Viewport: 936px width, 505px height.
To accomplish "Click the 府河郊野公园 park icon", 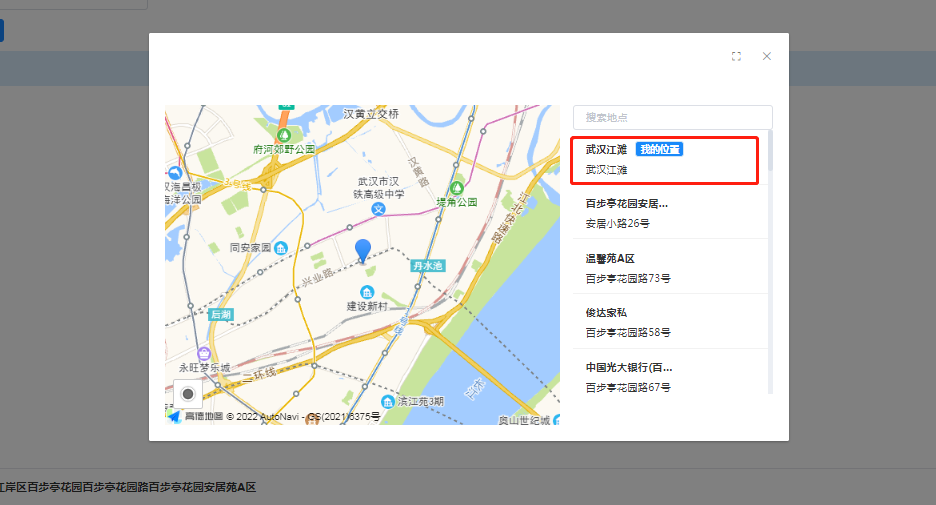I will [284, 133].
